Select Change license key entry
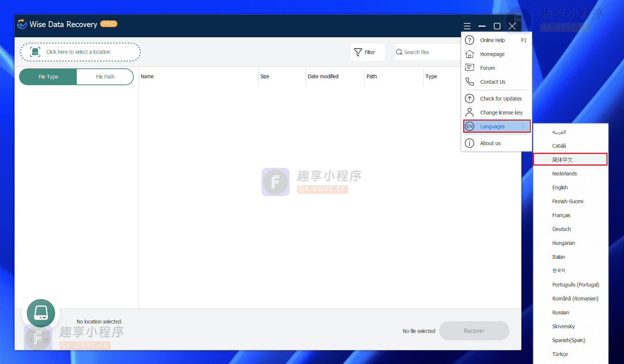The image size is (624, 364). 496,113
